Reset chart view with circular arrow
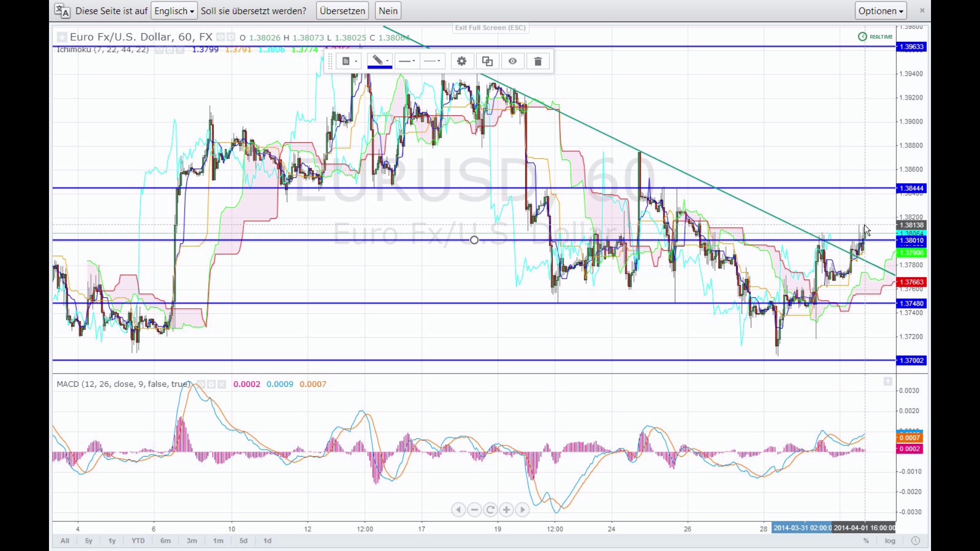Screen dimensions: 980x551 tap(491, 510)
